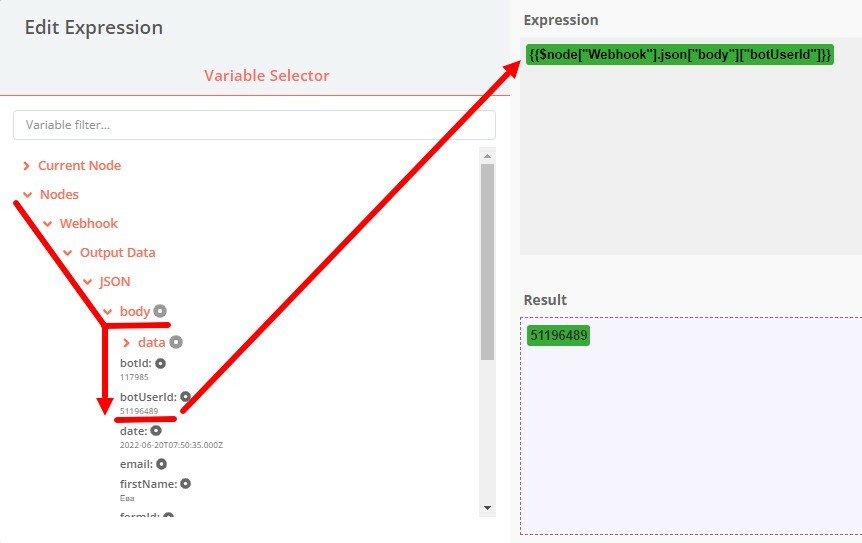Screen dimensions: 862x543
Task: Select the botId variable circle icon
Action: (x=160, y=363)
